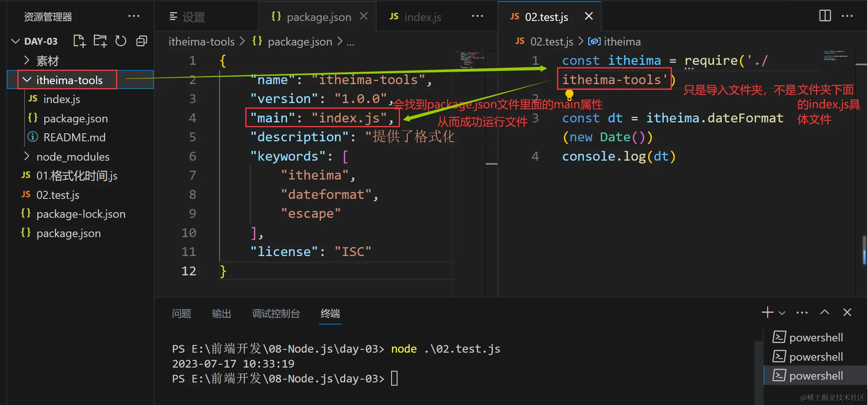Collapse all folders in explorer
868x405 pixels.
(142, 41)
